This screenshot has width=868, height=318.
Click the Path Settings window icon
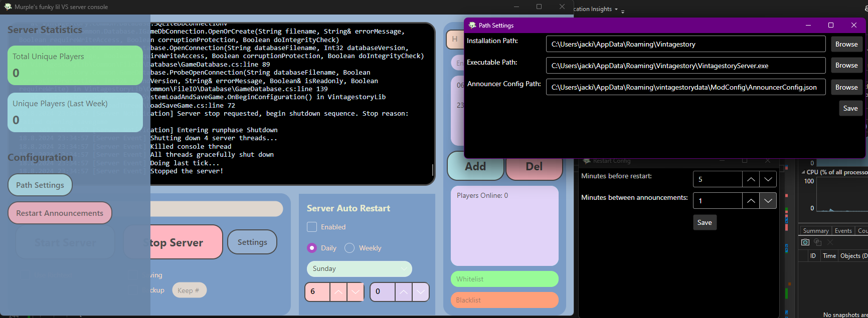click(472, 25)
